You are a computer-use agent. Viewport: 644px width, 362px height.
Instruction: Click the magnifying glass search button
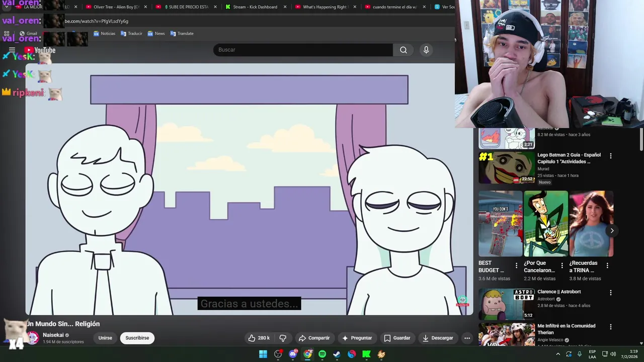404,50
